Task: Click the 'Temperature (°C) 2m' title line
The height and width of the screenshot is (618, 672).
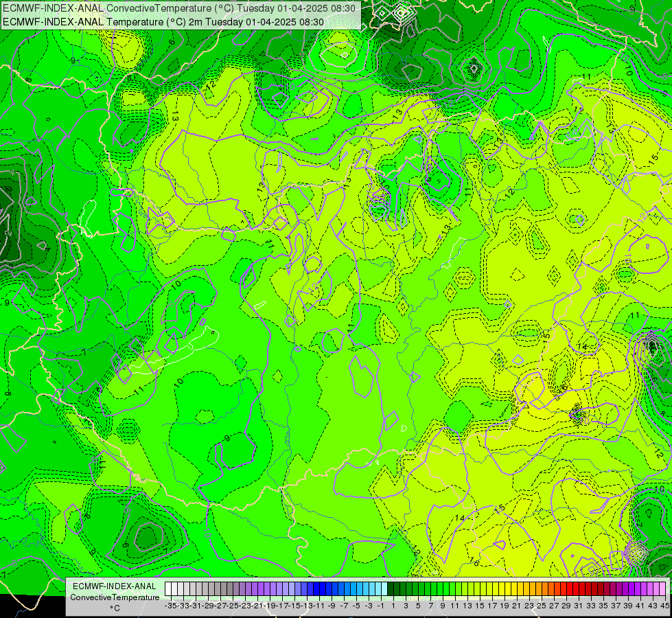Action: (163, 22)
